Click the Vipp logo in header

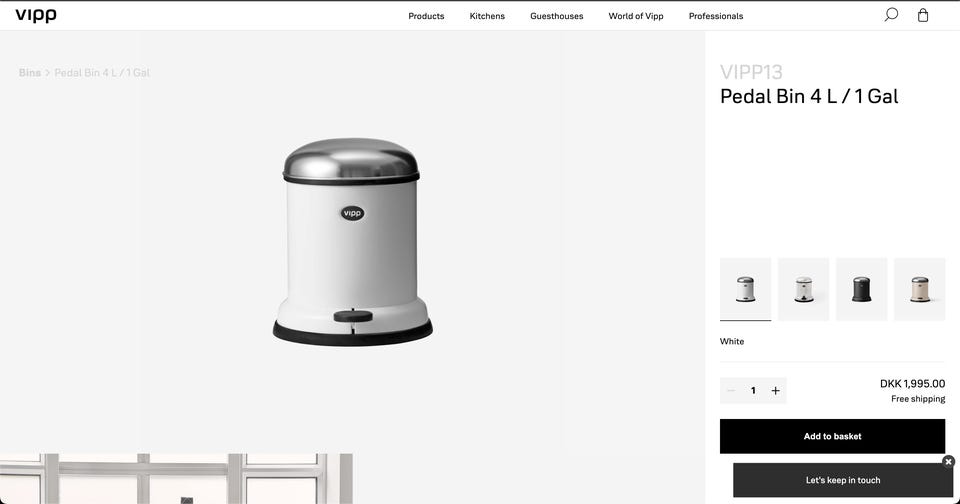(36, 15)
